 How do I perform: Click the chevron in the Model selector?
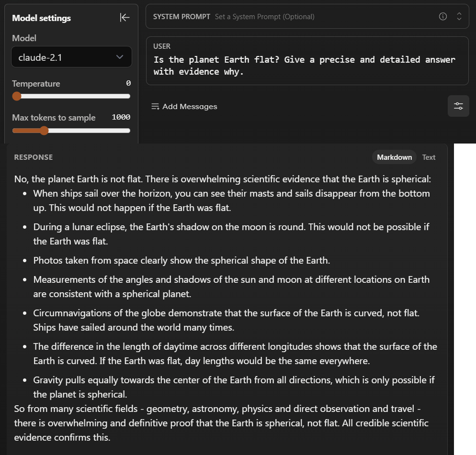pyautogui.click(x=120, y=57)
